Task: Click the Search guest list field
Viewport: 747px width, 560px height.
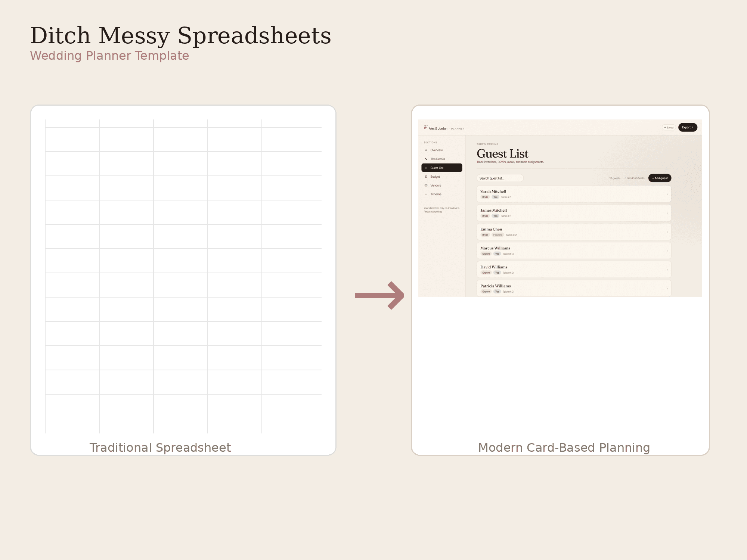Action: tap(500, 178)
